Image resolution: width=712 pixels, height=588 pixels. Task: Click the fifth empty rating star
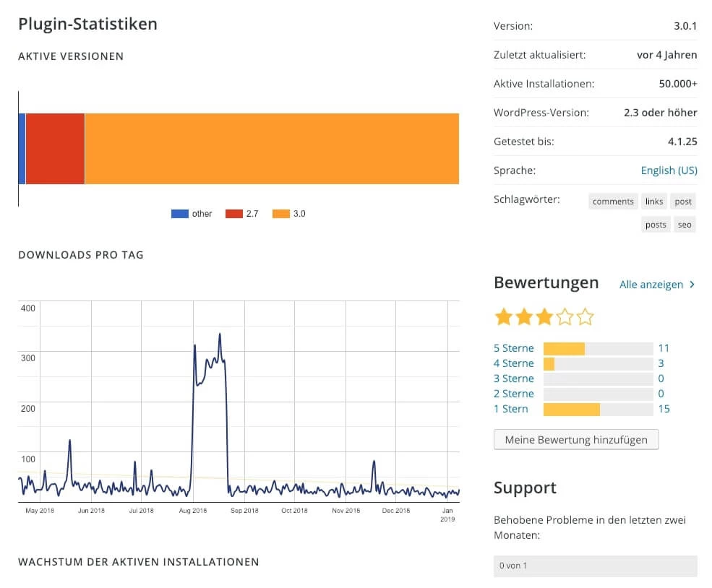586,317
